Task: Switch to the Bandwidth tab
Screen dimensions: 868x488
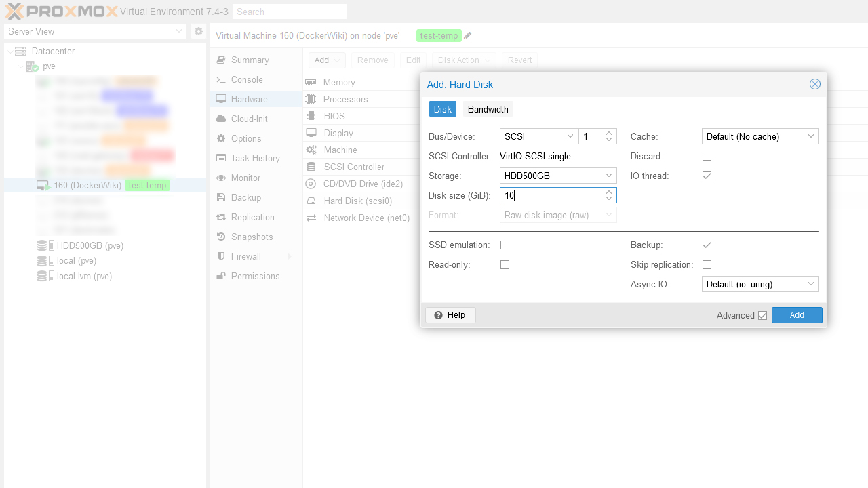Action: pyautogui.click(x=488, y=109)
